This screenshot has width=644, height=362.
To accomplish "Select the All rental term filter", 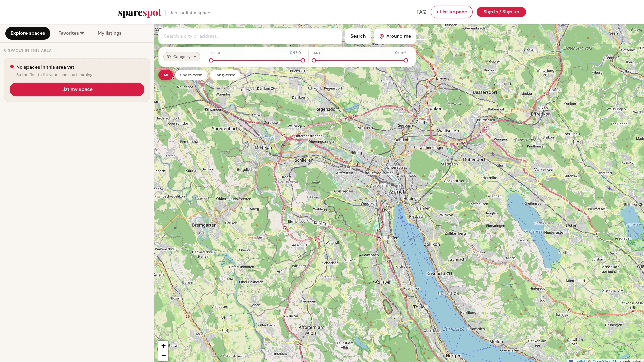I will (x=166, y=75).
